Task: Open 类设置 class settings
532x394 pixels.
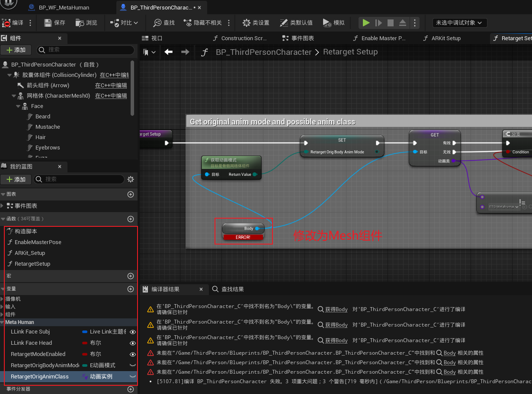Action: [x=256, y=23]
